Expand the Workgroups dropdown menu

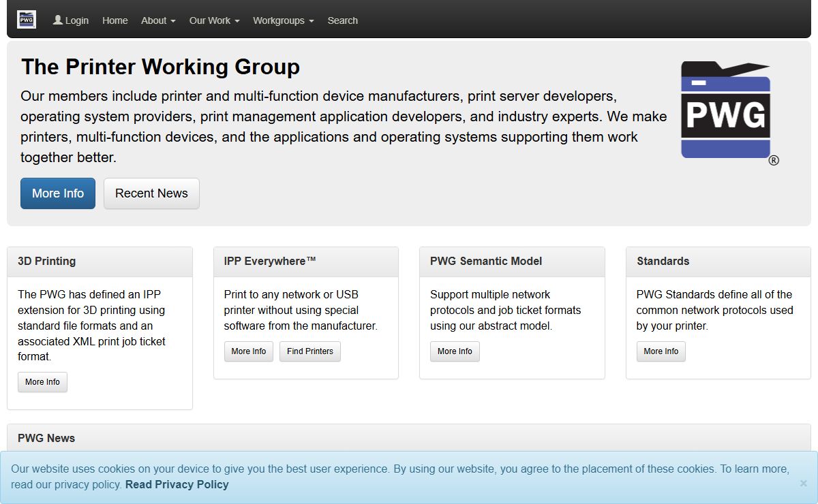point(284,20)
